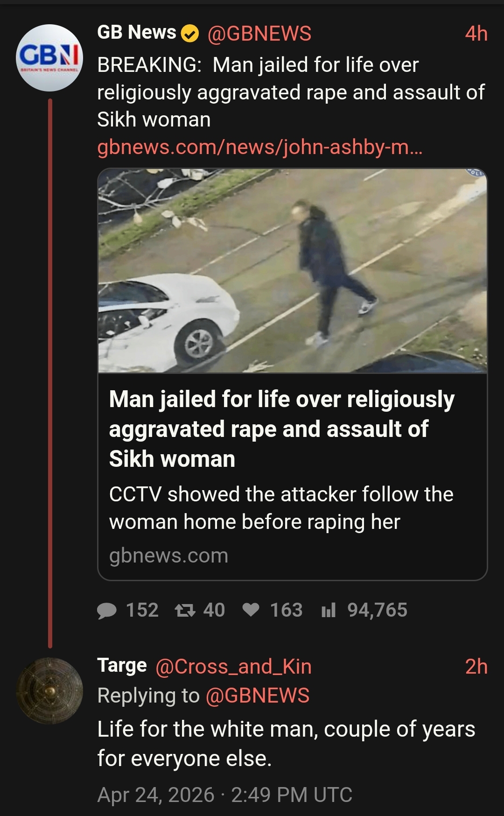Click the 94,765 view count
504x816 pixels.
pyautogui.click(x=377, y=610)
